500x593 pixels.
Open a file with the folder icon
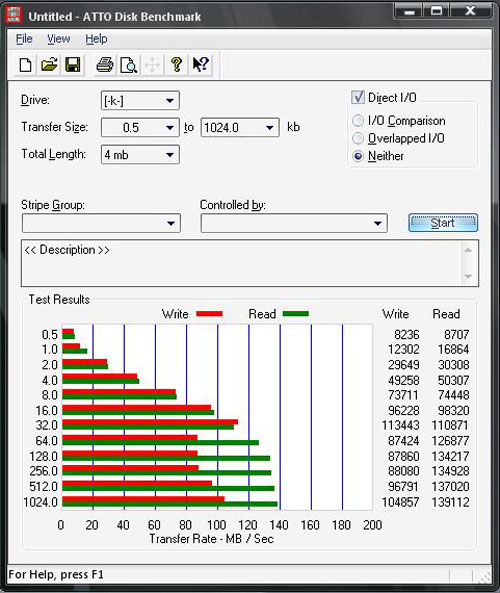pyautogui.click(x=49, y=65)
